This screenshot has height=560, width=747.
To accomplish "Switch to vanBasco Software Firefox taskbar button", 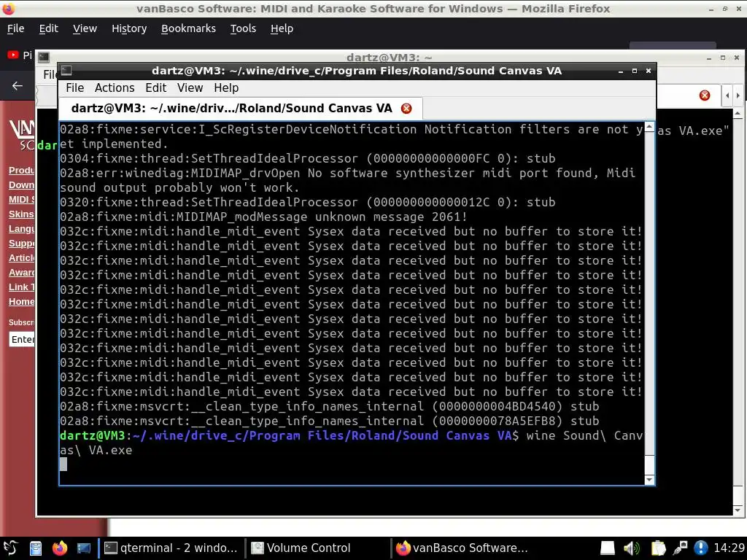I will click(x=463, y=548).
